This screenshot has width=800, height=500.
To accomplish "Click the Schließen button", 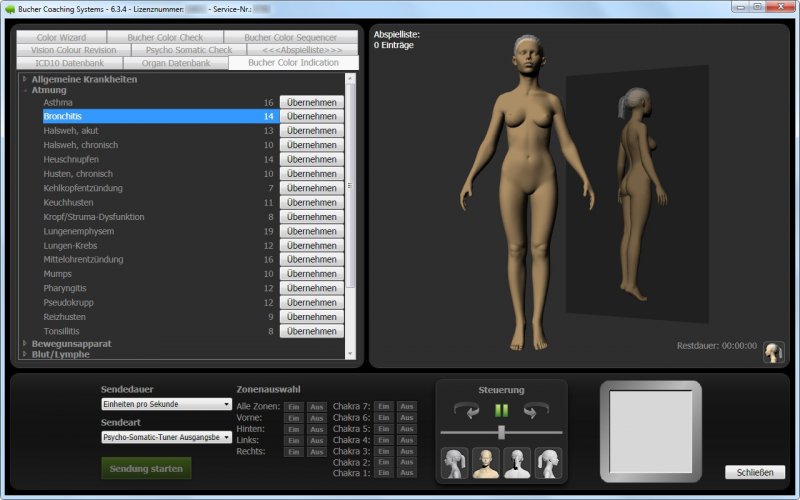I will click(x=755, y=472).
